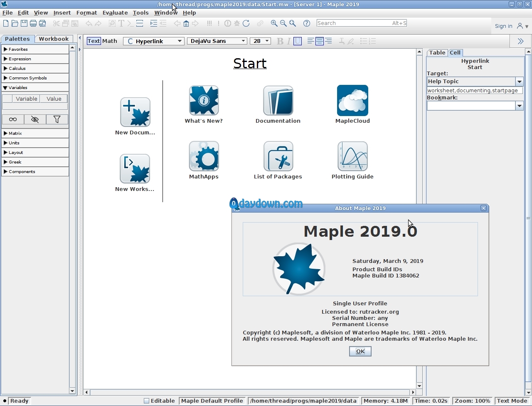
Task: Indent the section with the toolbar indent icon
Action: [154, 23]
